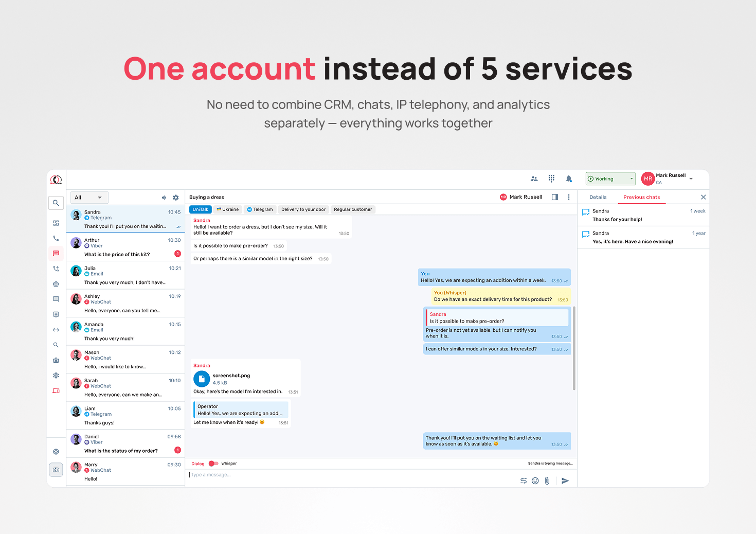The image size is (756, 534).
Task: Mute chat sounds with the speaker icon
Action: [164, 198]
